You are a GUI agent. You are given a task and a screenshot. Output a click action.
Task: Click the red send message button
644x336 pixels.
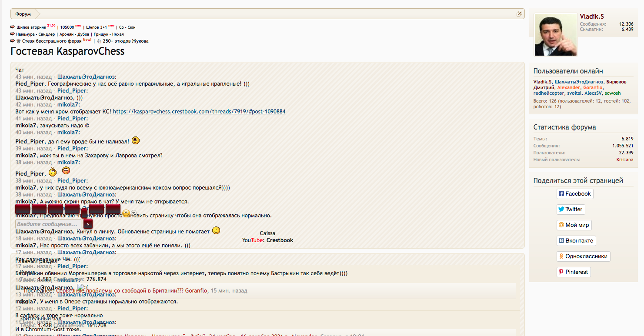pos(88,224)
